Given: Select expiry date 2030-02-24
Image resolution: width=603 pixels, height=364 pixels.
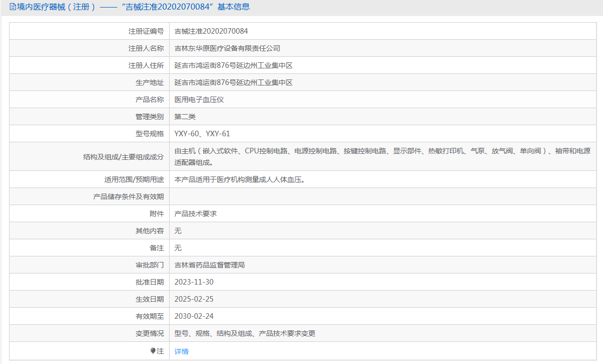Looking at the screenshot, I should pyautogui.click(x=194, y=316).
